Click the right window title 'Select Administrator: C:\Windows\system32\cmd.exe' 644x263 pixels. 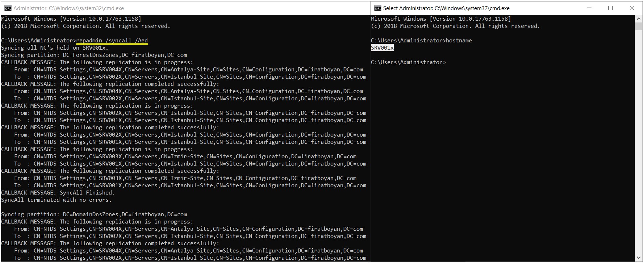[446, 8]
